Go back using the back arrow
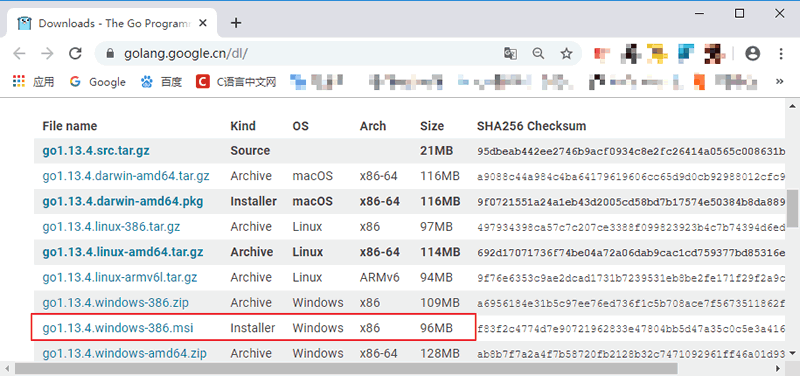 [19, 54]
